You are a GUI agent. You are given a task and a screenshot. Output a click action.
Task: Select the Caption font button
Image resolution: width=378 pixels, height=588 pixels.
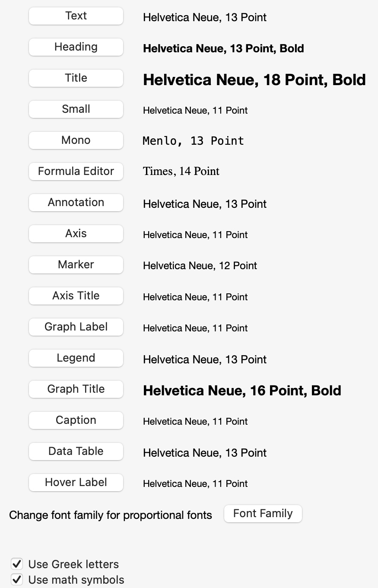tap(76, 420)
